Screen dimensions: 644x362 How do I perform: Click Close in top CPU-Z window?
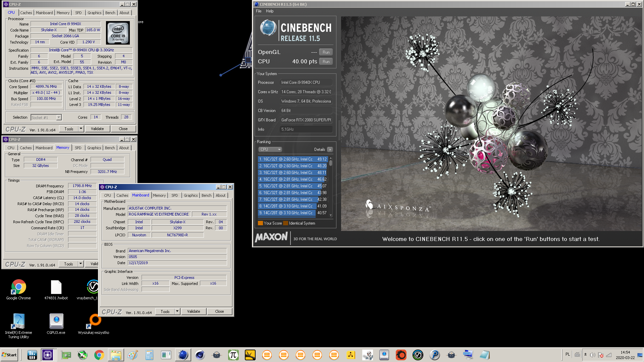point(123,129)
